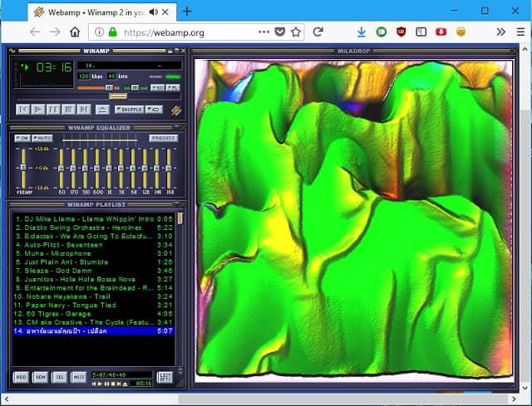
Task: Click the Pocket save icon
Action: [x=279, y=32]
